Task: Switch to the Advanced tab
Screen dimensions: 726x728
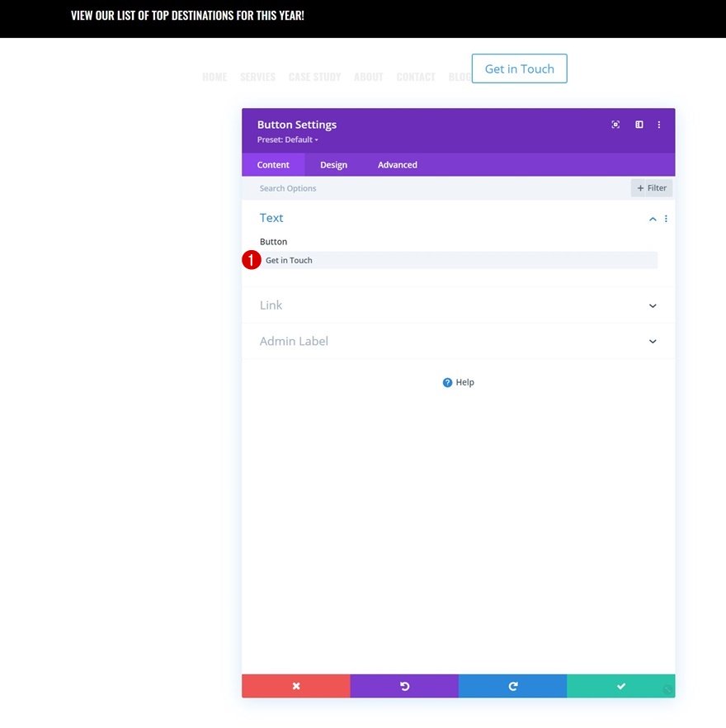Action: 398,165
